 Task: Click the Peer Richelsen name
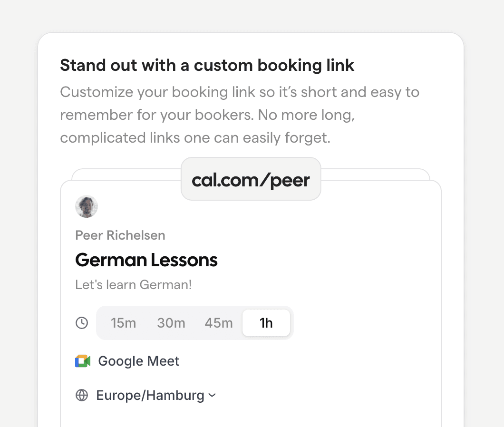(x=120, y=235)
